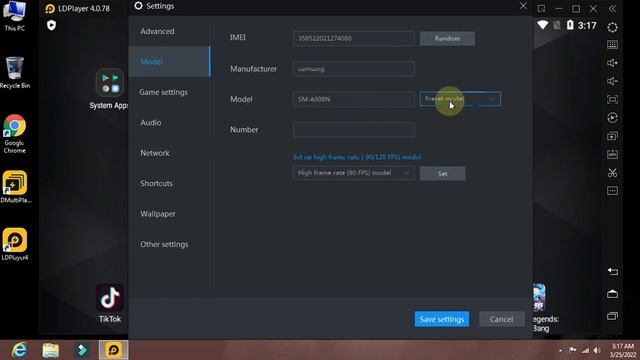The width and height of the screenshot is (640, 360).
Task: Click the green arrow app in taskbar
Action: (x=82, y=350)
